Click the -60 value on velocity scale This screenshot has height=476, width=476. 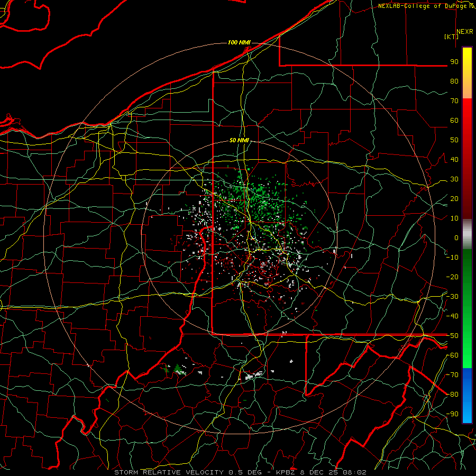point(452,355)
